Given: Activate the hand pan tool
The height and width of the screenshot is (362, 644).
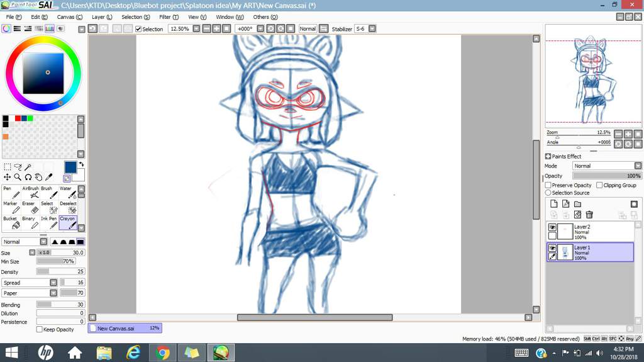Looking at the screenshot, I should (38, 177).
